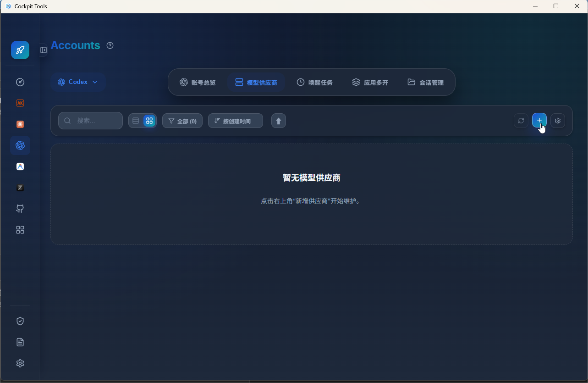Click the rocket logo in the sidebar
The image size is (588, 383).
coord(20,50)
